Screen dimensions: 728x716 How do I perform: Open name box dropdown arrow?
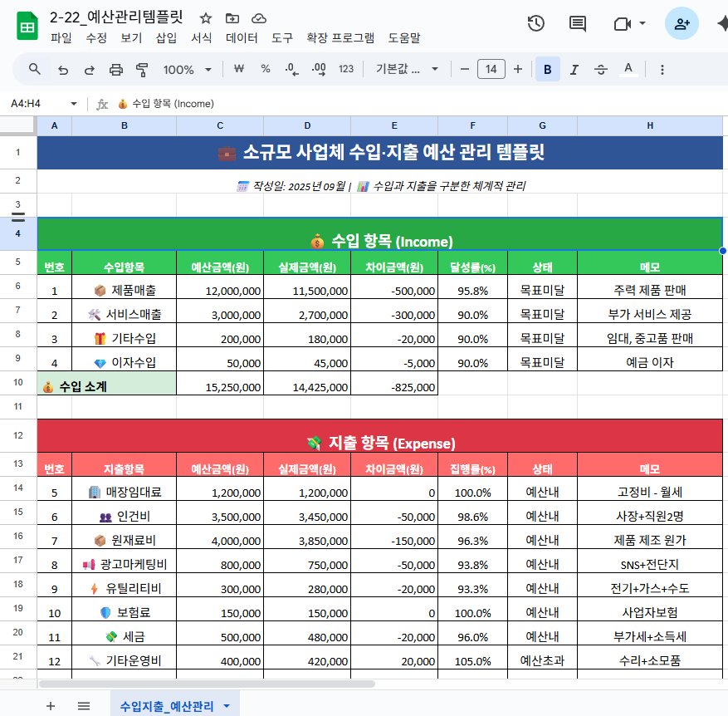tap(73, 103)
